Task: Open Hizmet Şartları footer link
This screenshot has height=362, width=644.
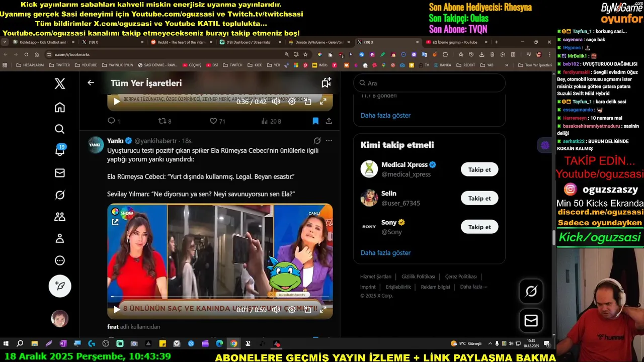Action: 375,277
